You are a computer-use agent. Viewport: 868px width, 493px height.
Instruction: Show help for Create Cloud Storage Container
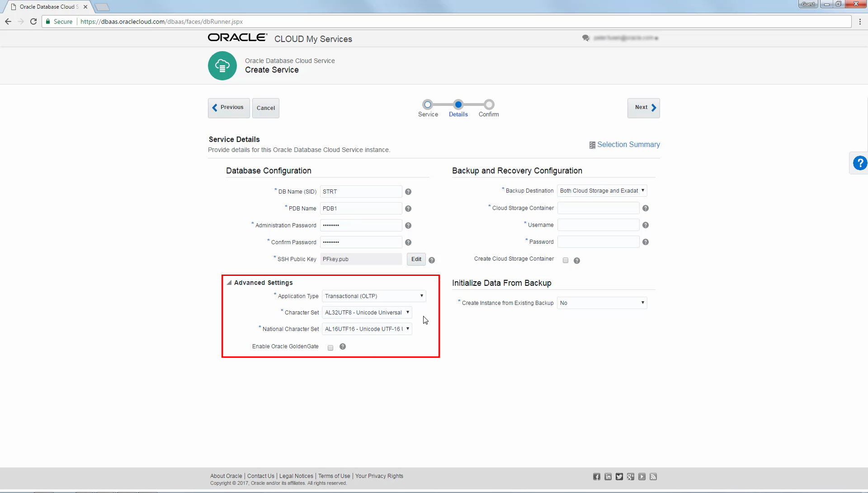pos(577,261)
